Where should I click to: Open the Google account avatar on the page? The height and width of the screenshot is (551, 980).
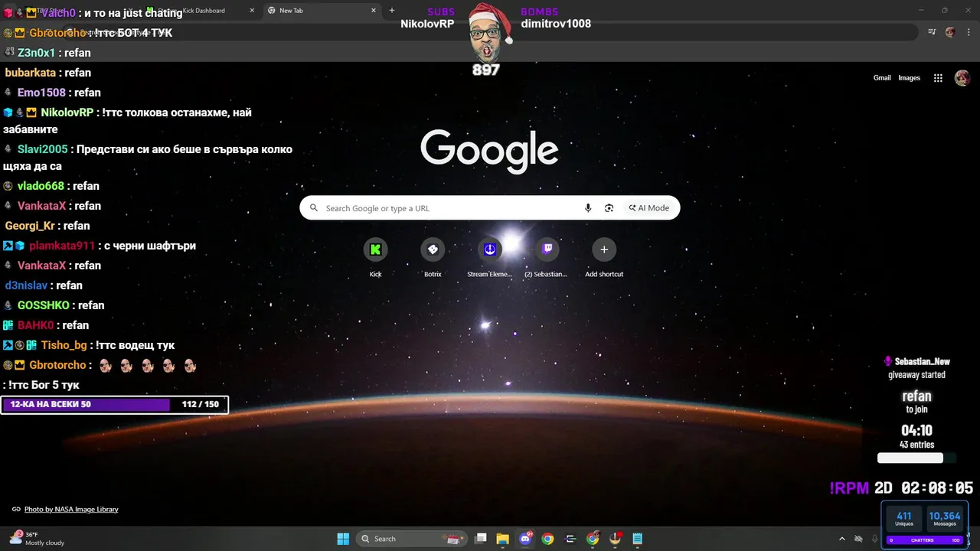click(x=962, y=78)
